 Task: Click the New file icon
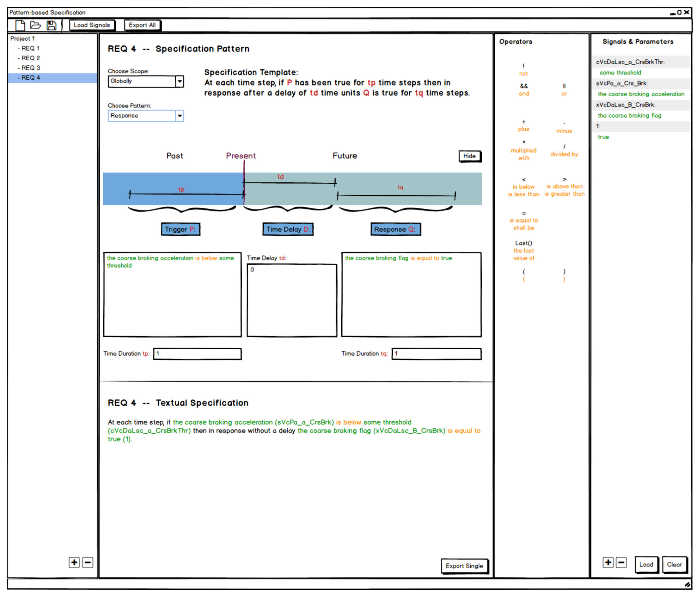[x=20, y=25]
